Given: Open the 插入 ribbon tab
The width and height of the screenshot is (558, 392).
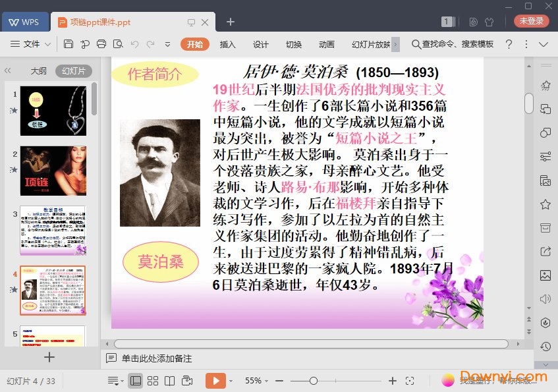Looking at the screenshot, I should click(227, 44).
